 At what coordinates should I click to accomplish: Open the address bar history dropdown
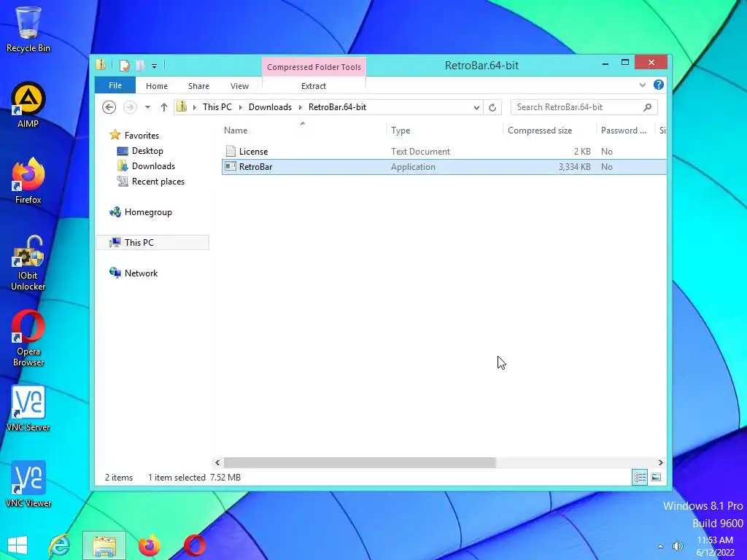[x=476, y=108]
